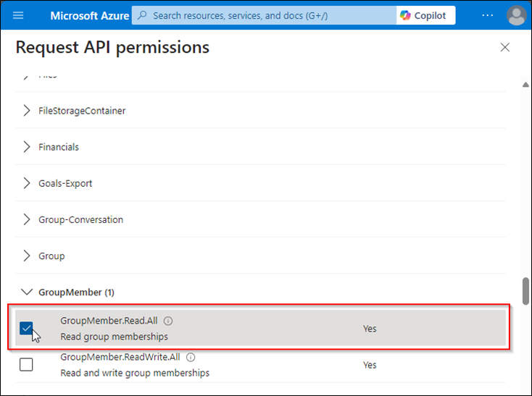532x396 pixels.
Task: Click the FileStorageContainer label
Action: click(82, 111)
